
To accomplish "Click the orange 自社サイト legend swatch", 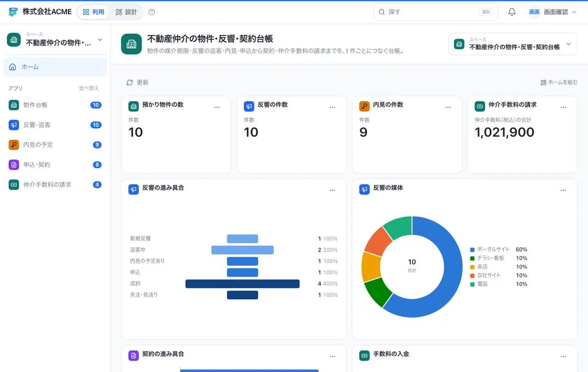I will point(472,275).
